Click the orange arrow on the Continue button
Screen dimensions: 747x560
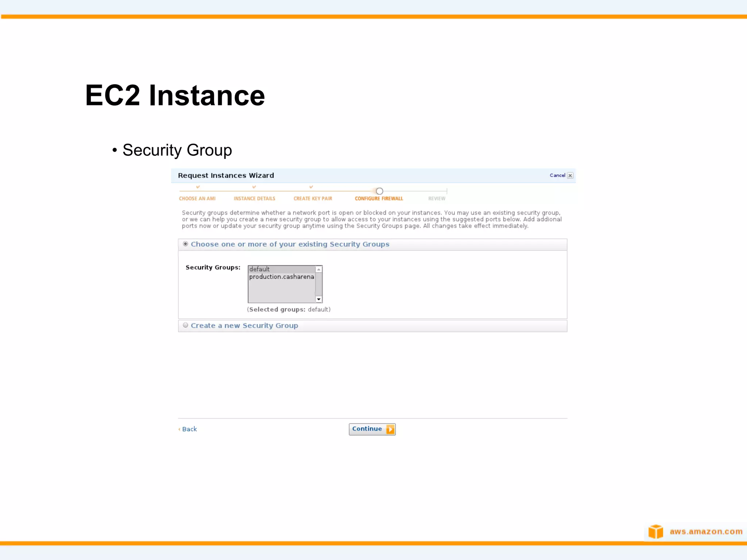[x=390, y=429]
